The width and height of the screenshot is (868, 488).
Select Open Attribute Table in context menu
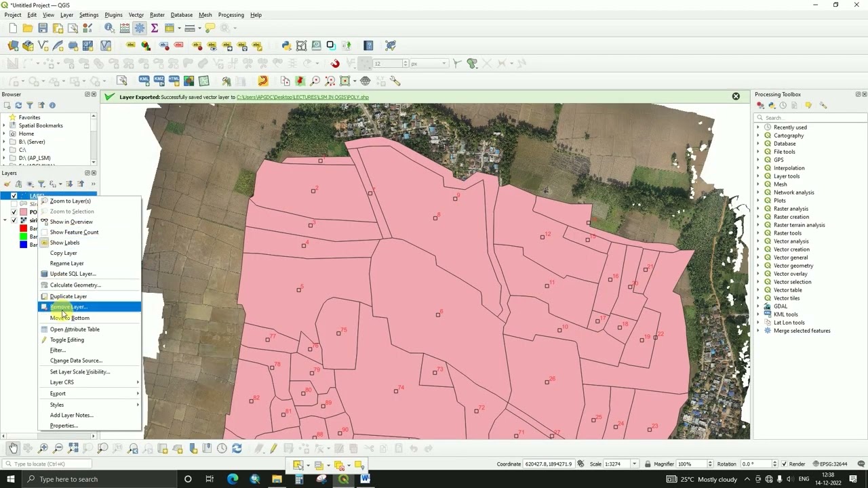point(90,329)
